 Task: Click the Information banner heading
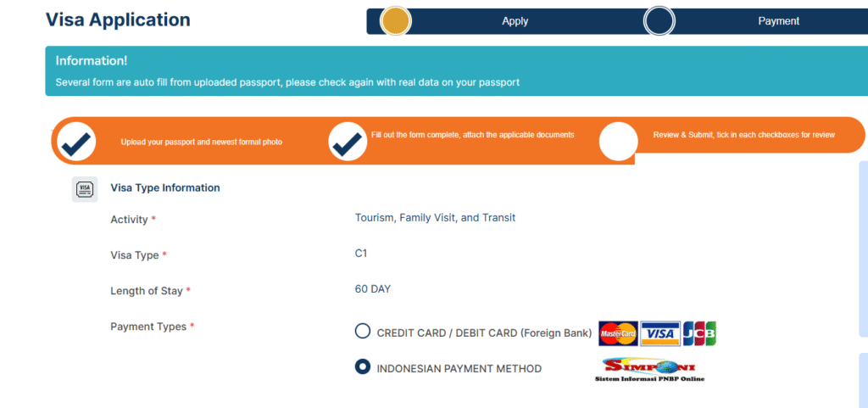pyautogui.click(x=92, y=61)
